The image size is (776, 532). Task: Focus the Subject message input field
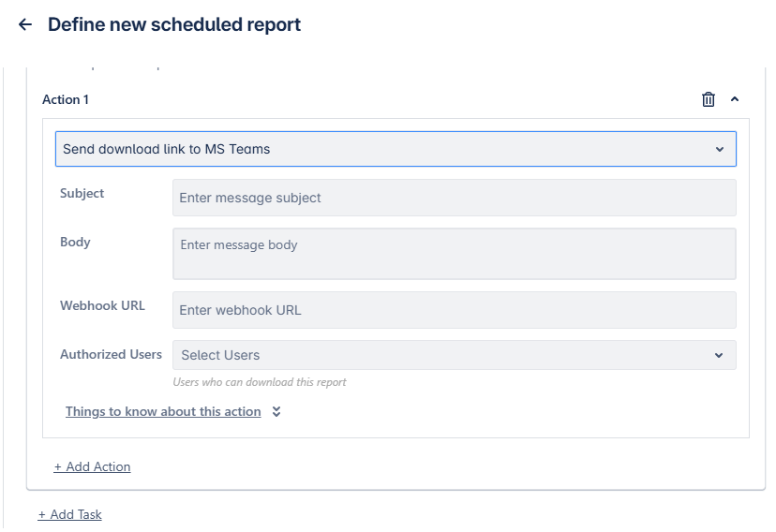click(x=454, y=198)
